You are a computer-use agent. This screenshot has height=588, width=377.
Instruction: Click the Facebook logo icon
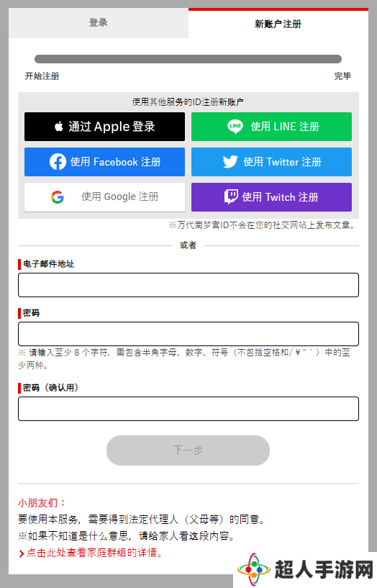click(x=58, y=162)
